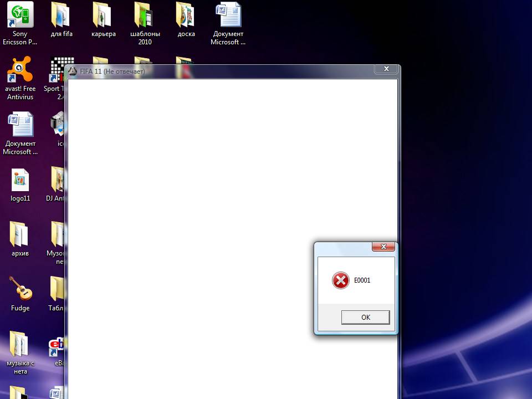Open the 'доска' folder
532x399 pixels.
pyautogui.click(x=186, y=20)
